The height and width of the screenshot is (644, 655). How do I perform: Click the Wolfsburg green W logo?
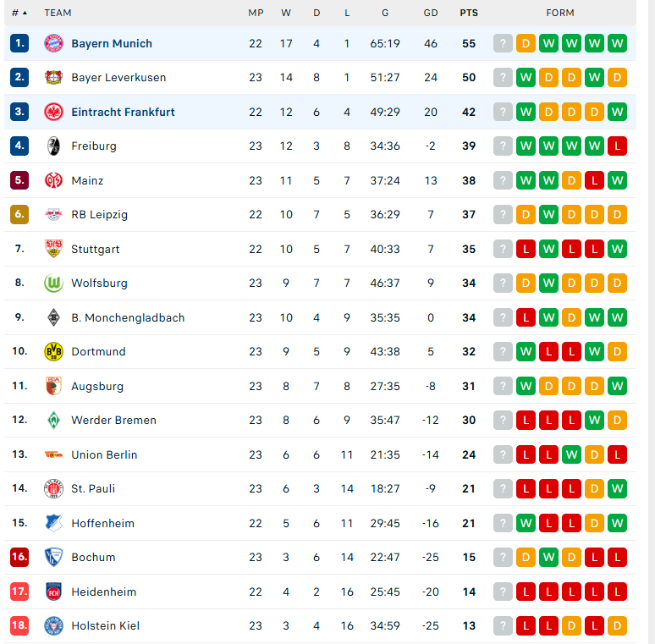(53, 283)
